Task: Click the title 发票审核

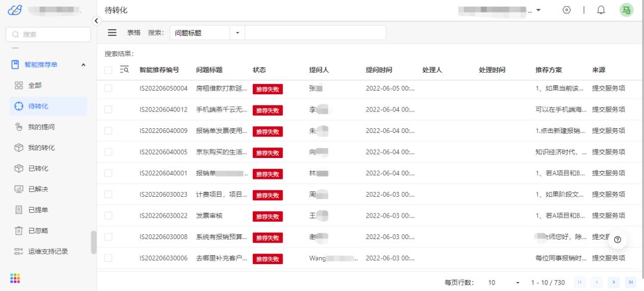Action: 209,215
